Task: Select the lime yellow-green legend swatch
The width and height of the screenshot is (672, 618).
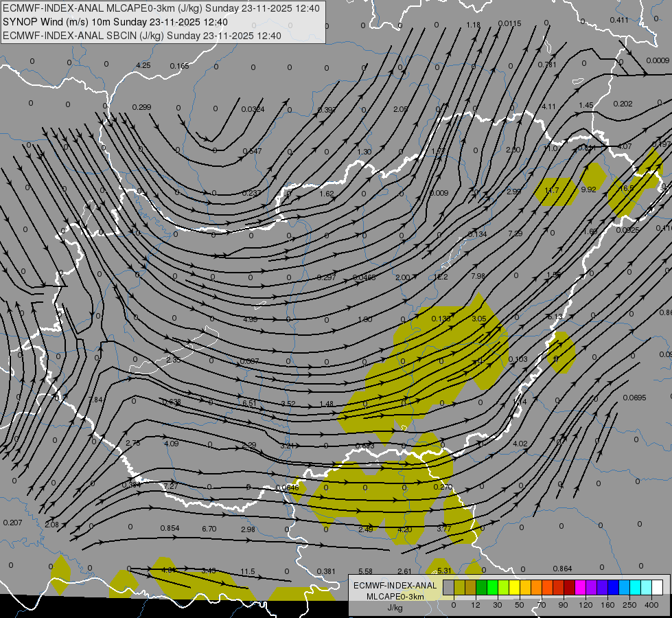Action: click(x=504, y=587)
